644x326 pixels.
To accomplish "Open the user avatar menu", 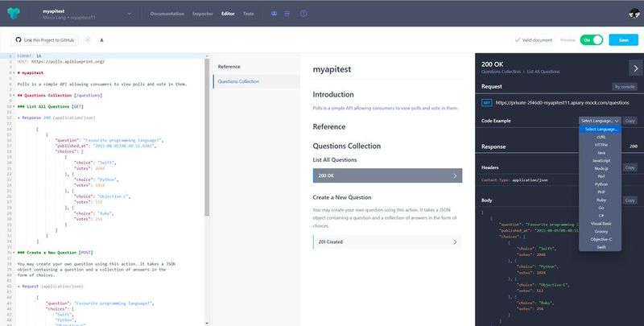I will coord(634,14).
